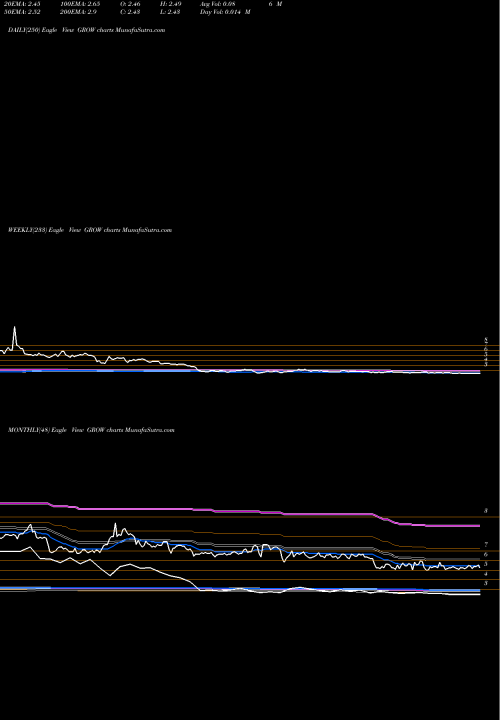Click the monthly chart axis label 7
The width and height of the screenshot is (500, 720).
click(485, 545)
